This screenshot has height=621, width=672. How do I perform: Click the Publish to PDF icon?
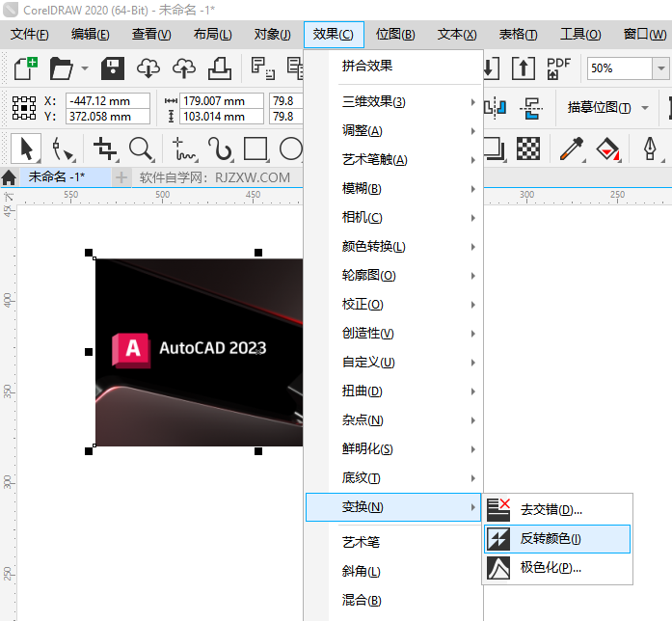559,68
